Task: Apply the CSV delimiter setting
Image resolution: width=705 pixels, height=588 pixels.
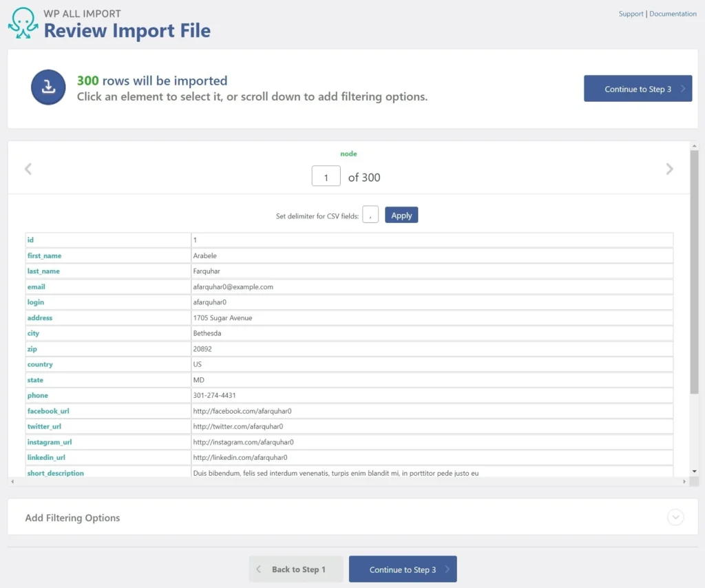Action: (401, 216)
